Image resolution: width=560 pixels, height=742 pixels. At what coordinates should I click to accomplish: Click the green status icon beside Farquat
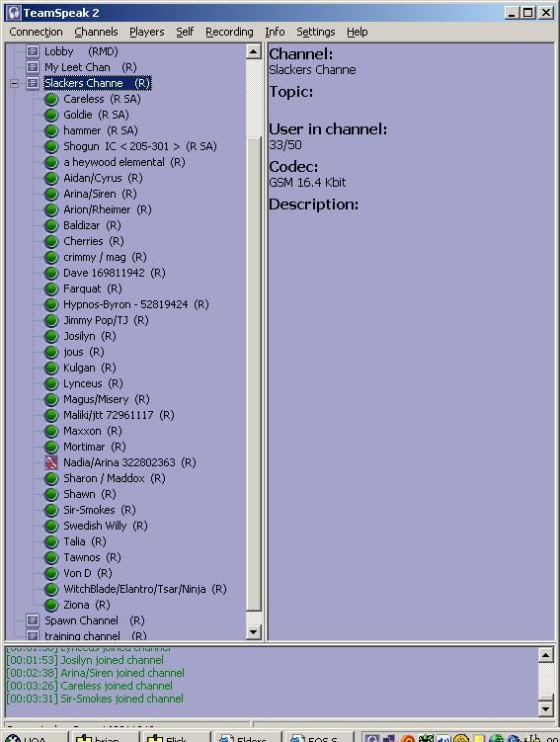click(51, 289)
